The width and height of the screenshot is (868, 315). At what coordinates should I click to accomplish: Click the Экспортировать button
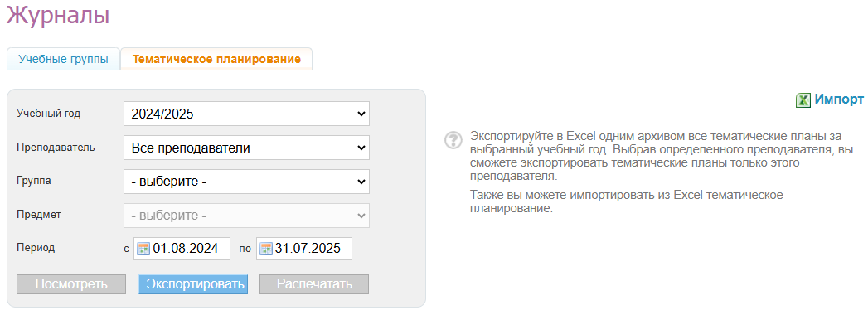pyautogui.click(x=193, y=284)
